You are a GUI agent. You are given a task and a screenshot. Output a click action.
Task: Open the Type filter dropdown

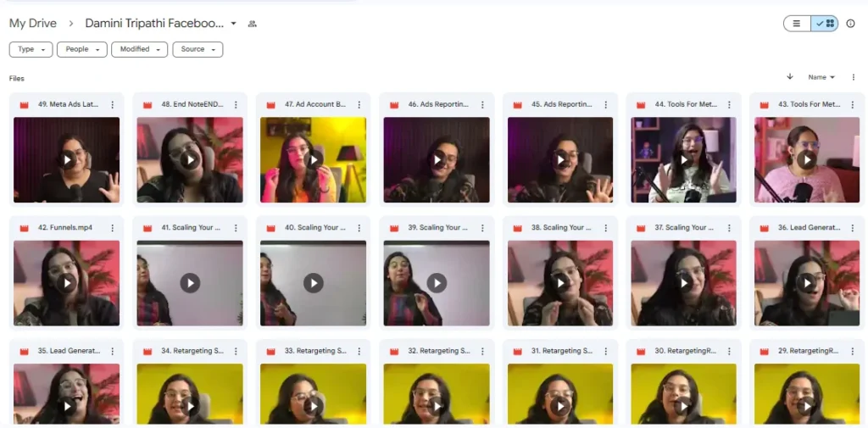(x=31, y=49)
